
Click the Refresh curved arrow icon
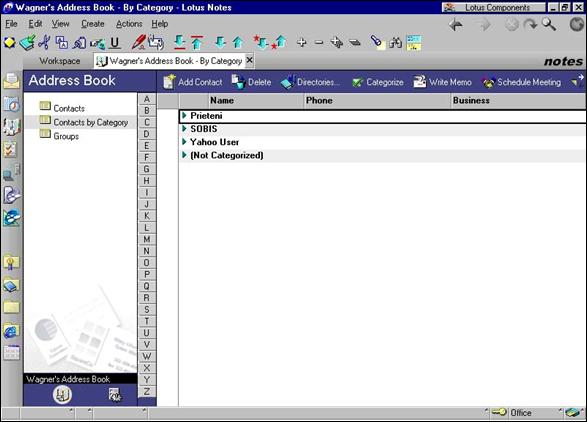[530, 25]
